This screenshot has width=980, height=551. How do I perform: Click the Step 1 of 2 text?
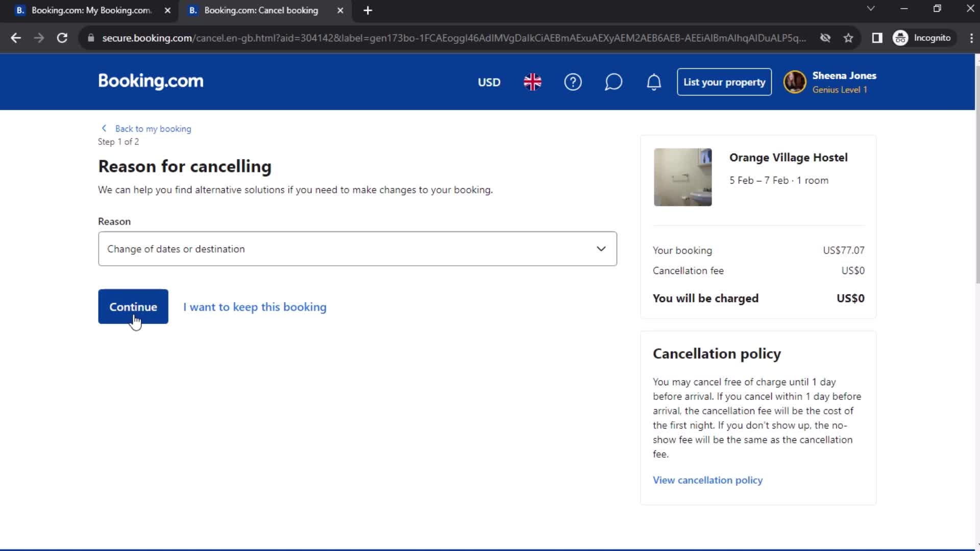point(118,142)
